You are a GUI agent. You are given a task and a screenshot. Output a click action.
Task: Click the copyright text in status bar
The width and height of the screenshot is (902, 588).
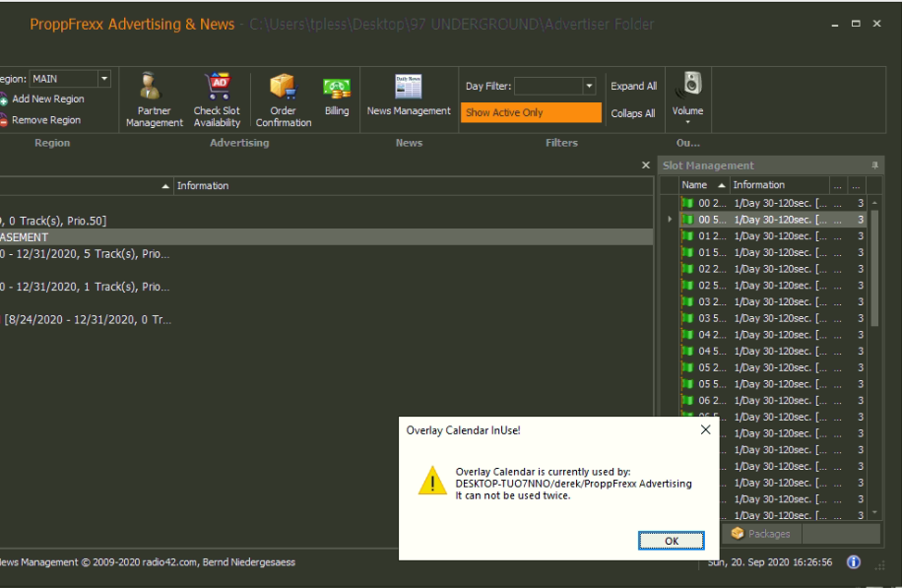click(x=148, y=562)
